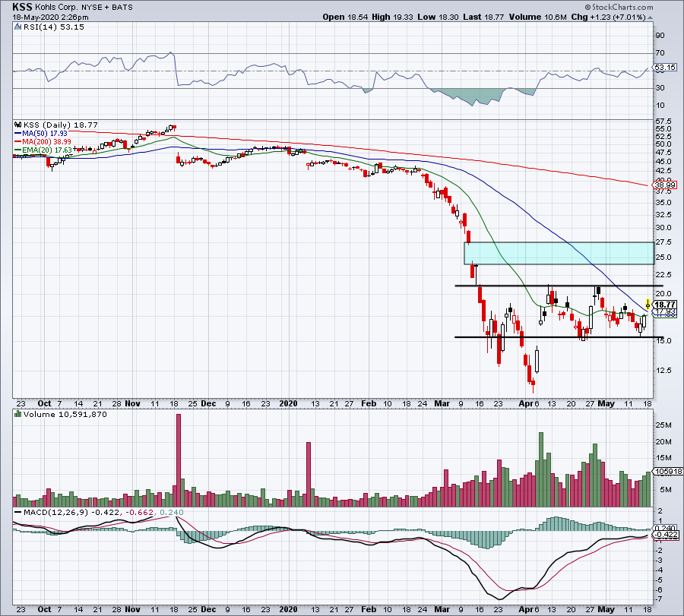Click the candlestick icon beside KSS (Daily)
684x616 pixels.
[x=18, y=125]
